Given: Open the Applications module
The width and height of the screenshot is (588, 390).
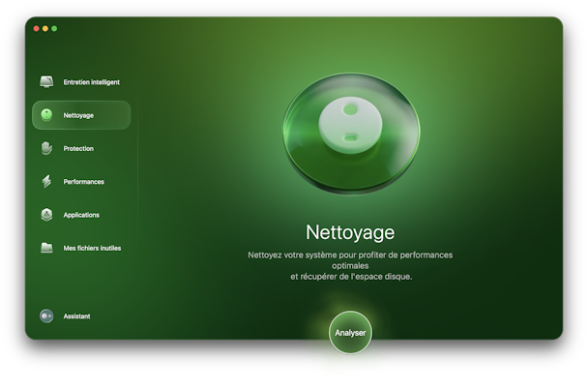Looking at the screenshot, I should coord(81,215).
